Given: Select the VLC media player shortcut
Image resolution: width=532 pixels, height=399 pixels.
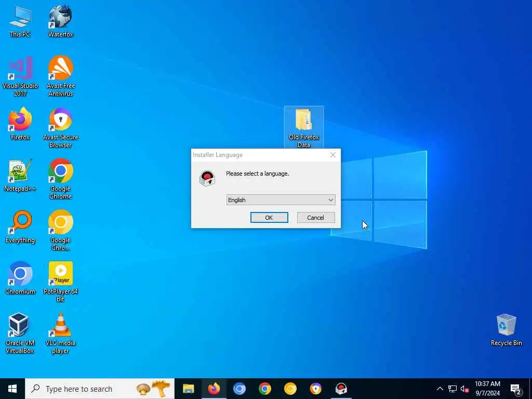Looking at the screenshot, I should [60, 334].
